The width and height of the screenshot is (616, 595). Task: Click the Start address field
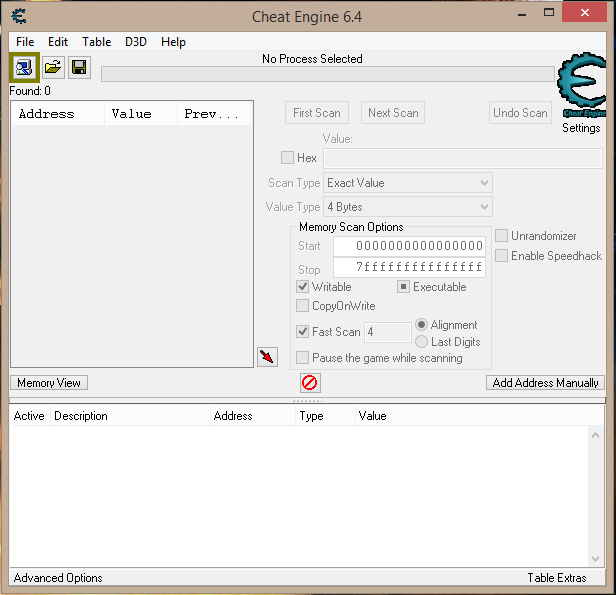409,246
